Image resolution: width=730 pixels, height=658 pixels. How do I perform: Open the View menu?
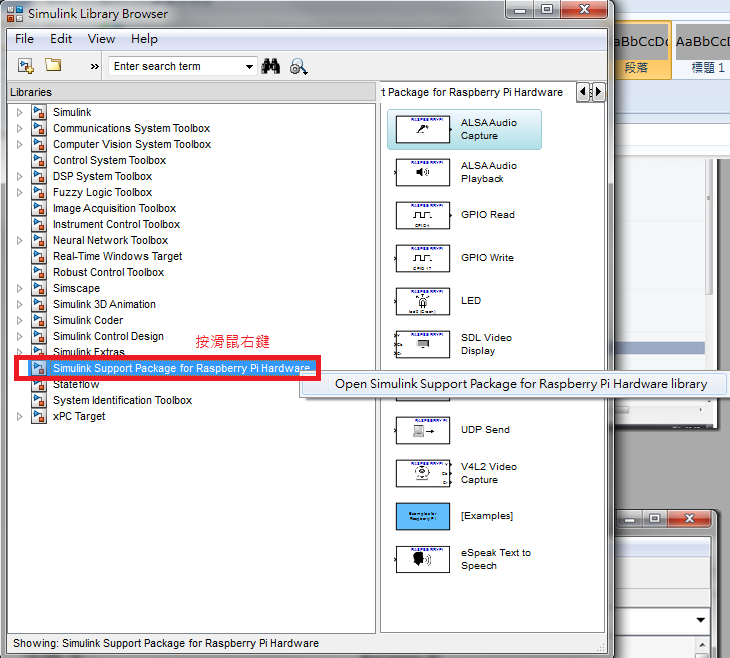(x=101, y=39)
